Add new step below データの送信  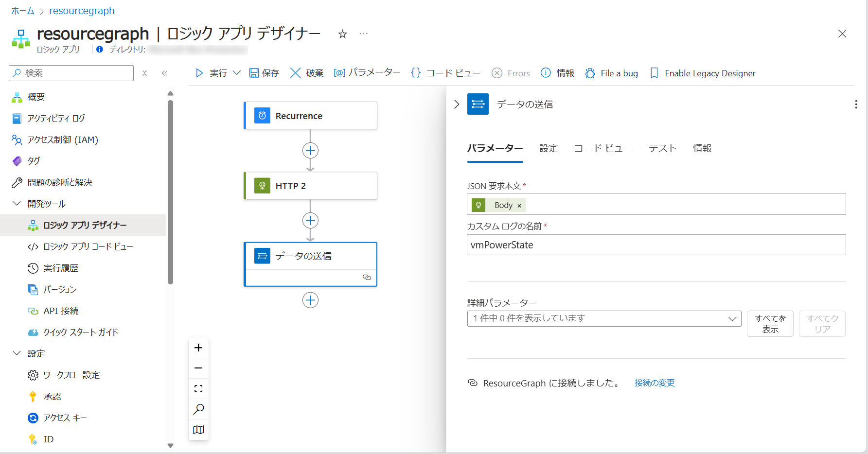[x=310, y=300]
